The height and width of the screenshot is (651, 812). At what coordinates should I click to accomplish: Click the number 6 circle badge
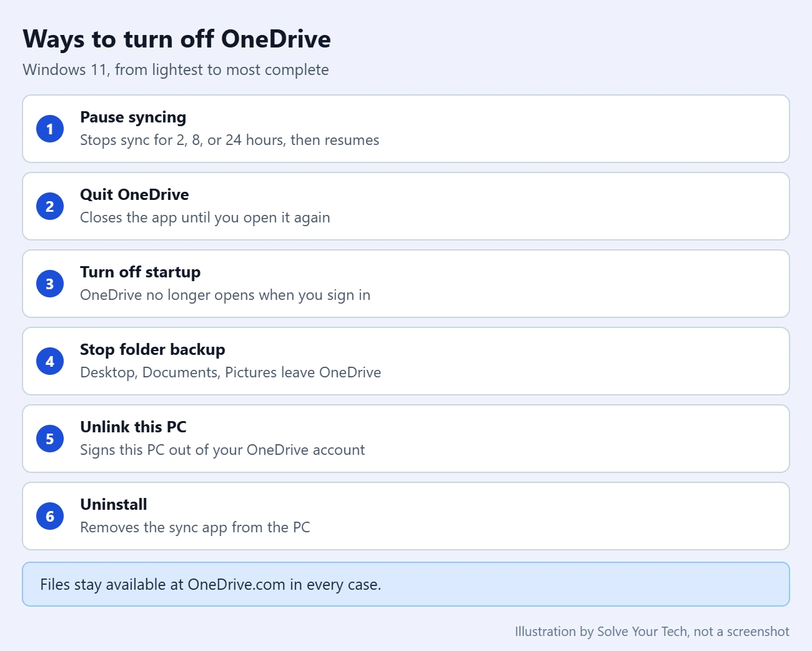50,516
